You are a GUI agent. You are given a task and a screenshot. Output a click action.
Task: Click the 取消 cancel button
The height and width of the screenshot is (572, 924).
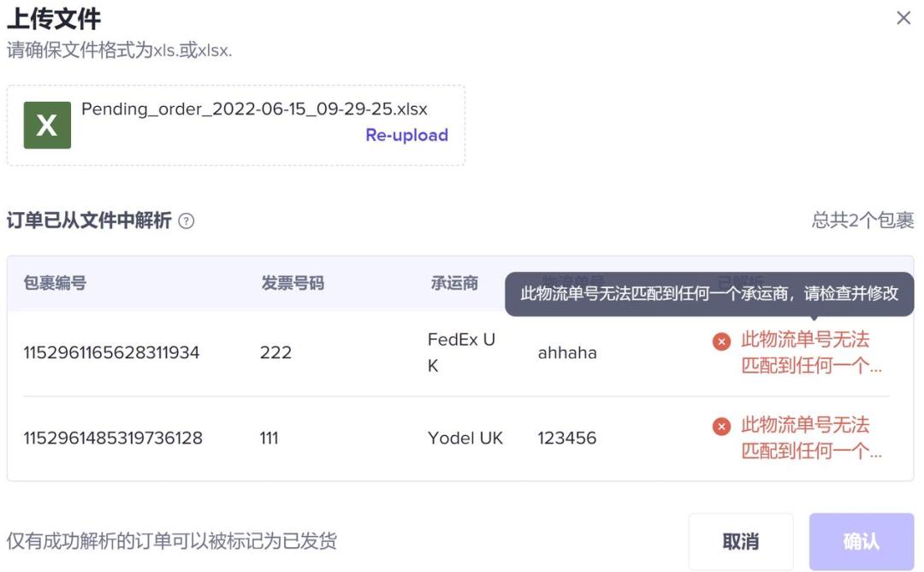coord(741,540)
